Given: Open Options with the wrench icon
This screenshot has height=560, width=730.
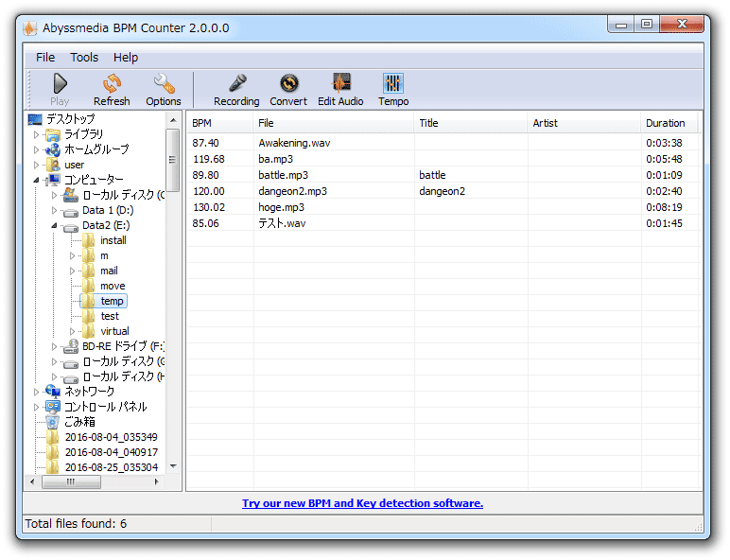Looking at the screenshot, I should 164,84.
